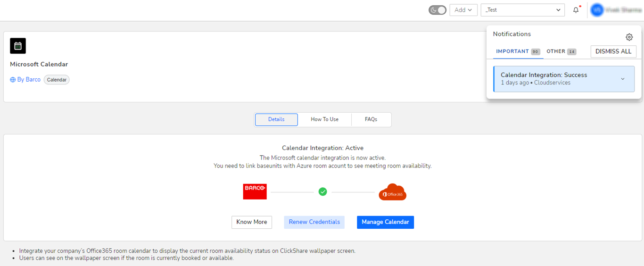Screen dimensions: 644x266
Task: Click the Office 365 cloud logo
Action: point(392,192)
